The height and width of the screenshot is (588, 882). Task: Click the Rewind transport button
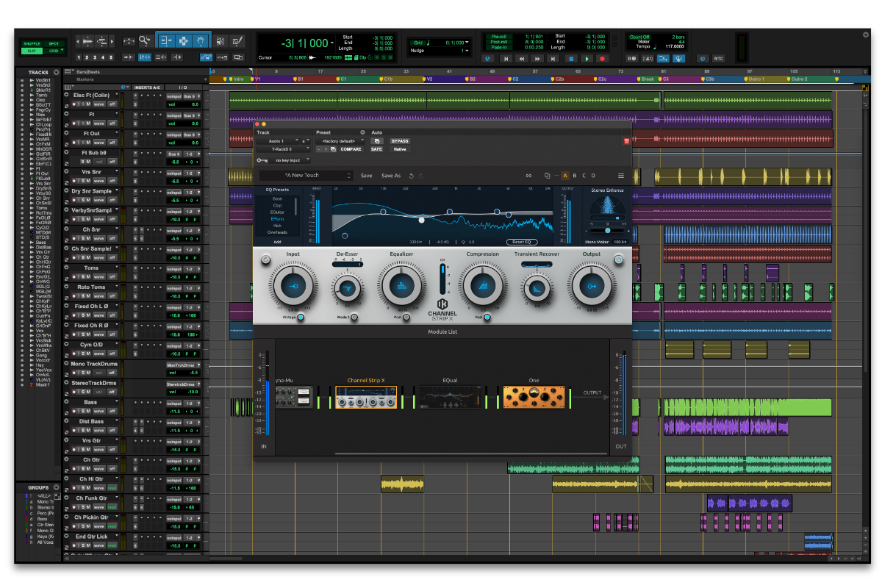(522, 58)
